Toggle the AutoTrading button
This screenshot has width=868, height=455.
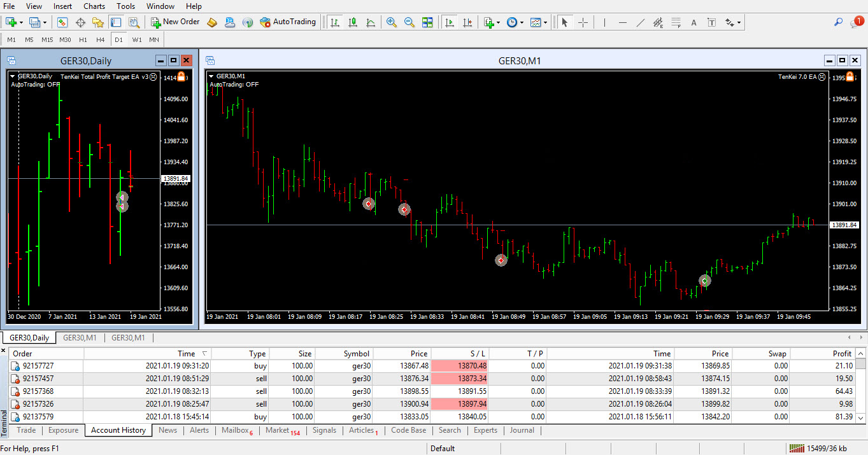[x=288, y=22]
